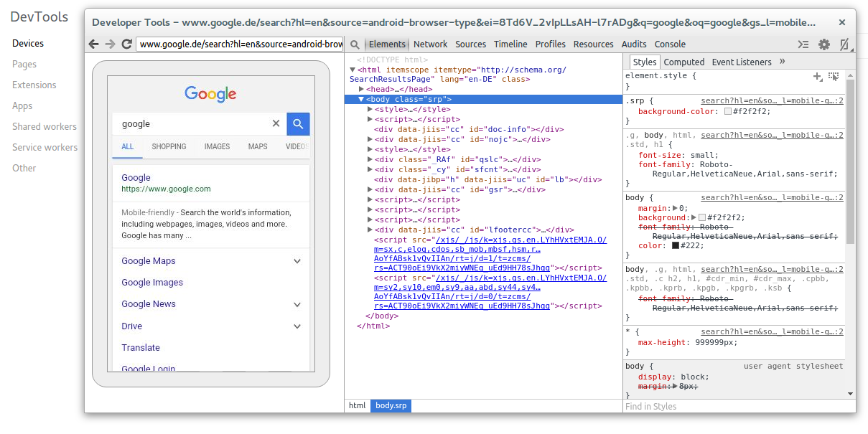Select Devices in DevTools sidebar
This screenshot has height=434, width=868.
click(x=28, y=43)
